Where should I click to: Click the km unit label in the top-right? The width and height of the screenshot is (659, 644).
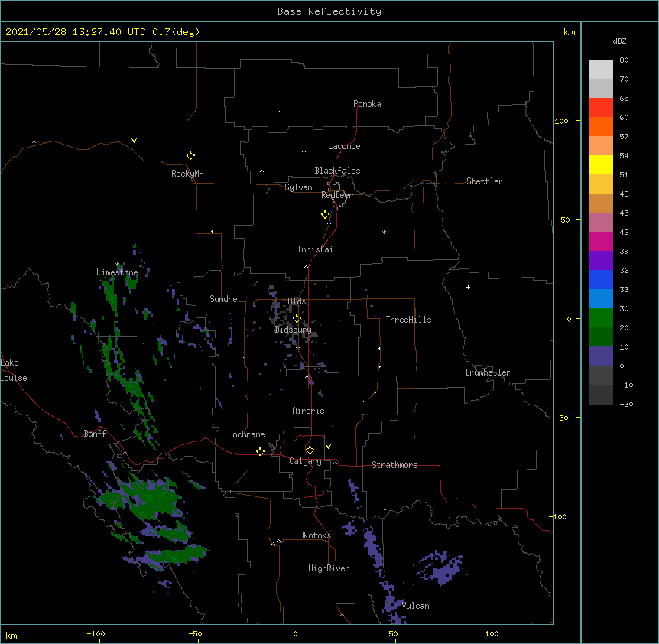(569, 32)
